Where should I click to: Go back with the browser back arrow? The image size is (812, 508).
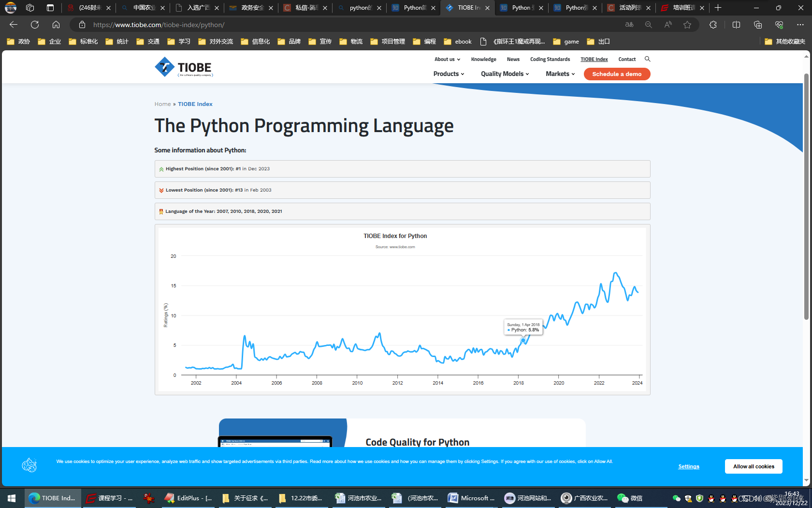(x=14, y=25)
